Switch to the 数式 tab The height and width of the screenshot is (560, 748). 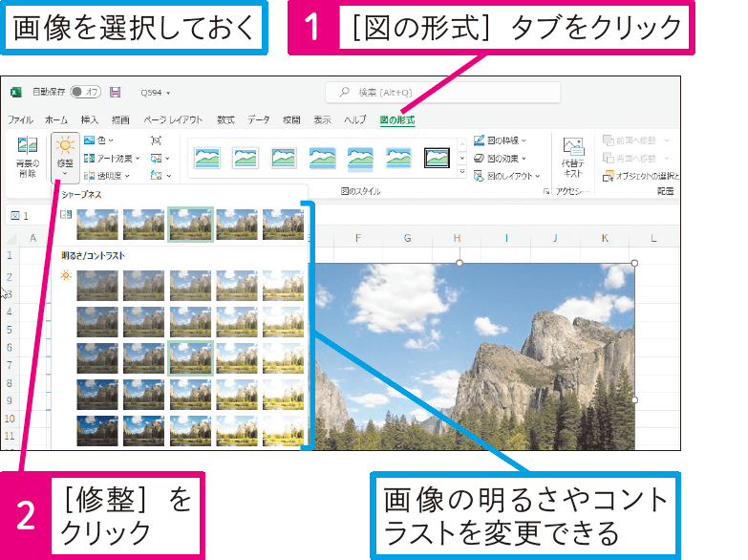coord(225,119)
